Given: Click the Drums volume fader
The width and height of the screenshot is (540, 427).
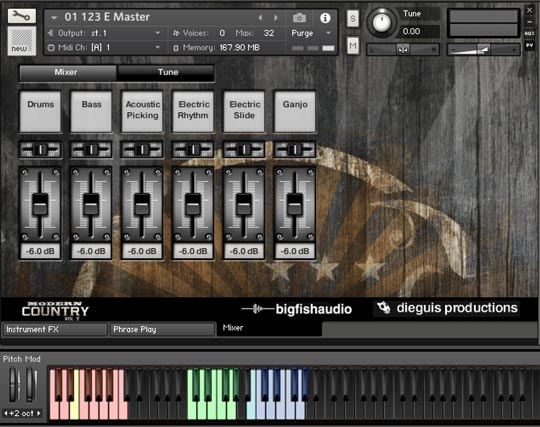Looking at the screenshot, I should coord(40,204).
